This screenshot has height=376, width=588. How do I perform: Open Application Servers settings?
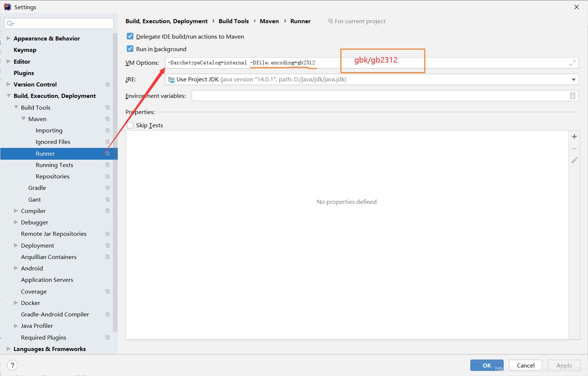(x=47, y=280)
